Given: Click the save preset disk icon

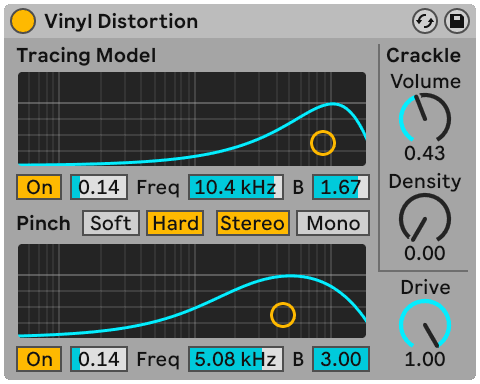Looking at the screenshot, I should [x=457, y=21].
